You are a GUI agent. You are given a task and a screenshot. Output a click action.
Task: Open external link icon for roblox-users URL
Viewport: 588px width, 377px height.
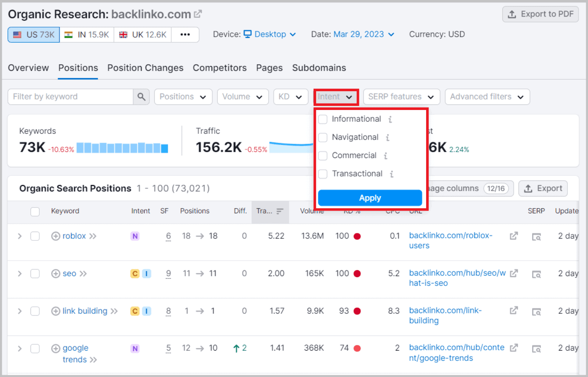pos(514,236)
